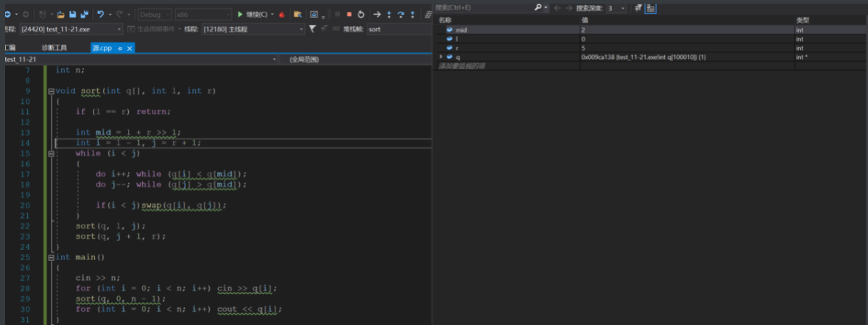This screenshot has width=868, height=325.
Task: Collapse the int main function block
Action: coord(51,257)
